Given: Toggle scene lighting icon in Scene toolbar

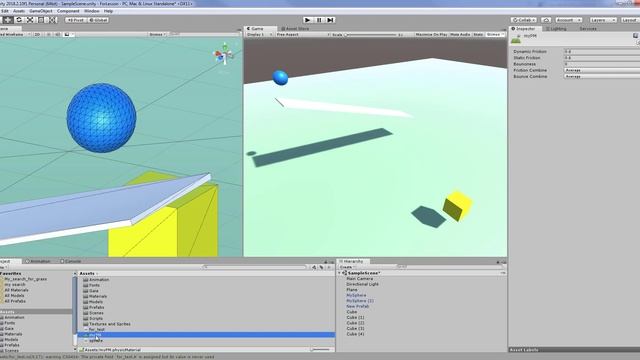Looking at the screenshot, I should click(48, 35).
